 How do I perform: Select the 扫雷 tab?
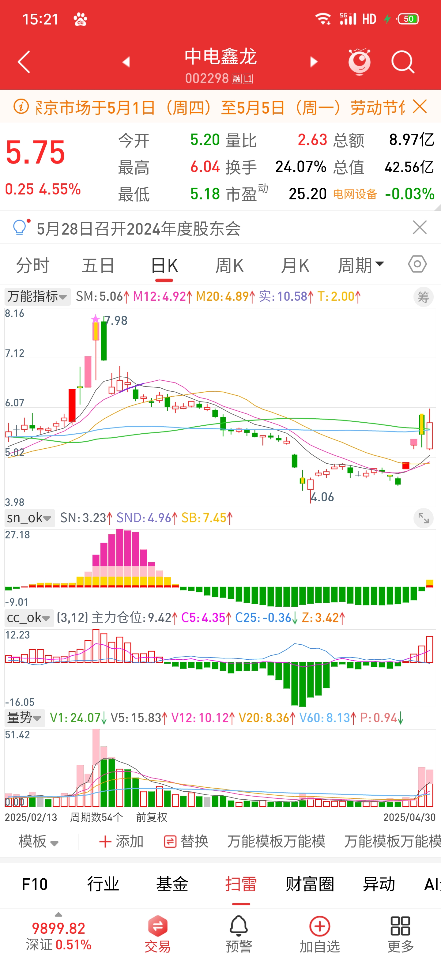[241, 884]
